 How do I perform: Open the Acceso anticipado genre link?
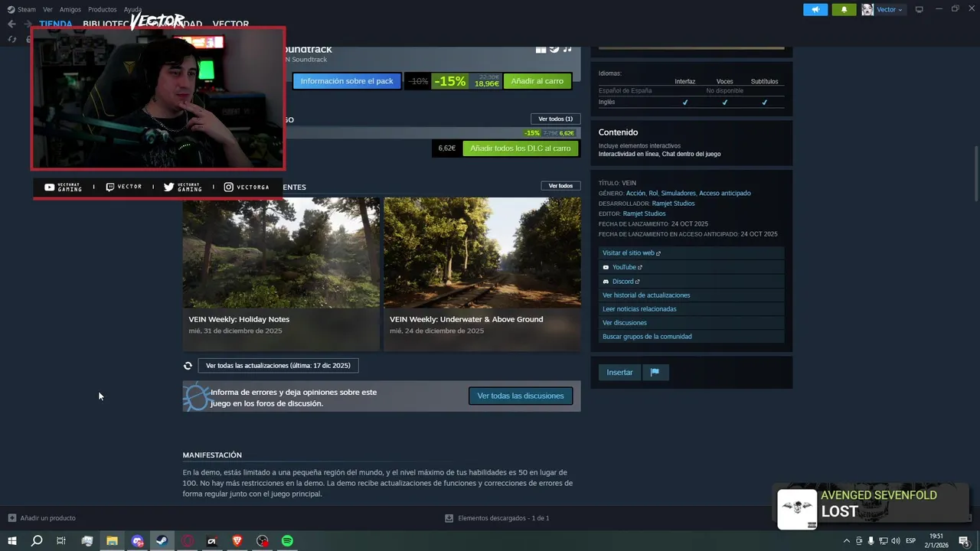(x=725, y=194)
